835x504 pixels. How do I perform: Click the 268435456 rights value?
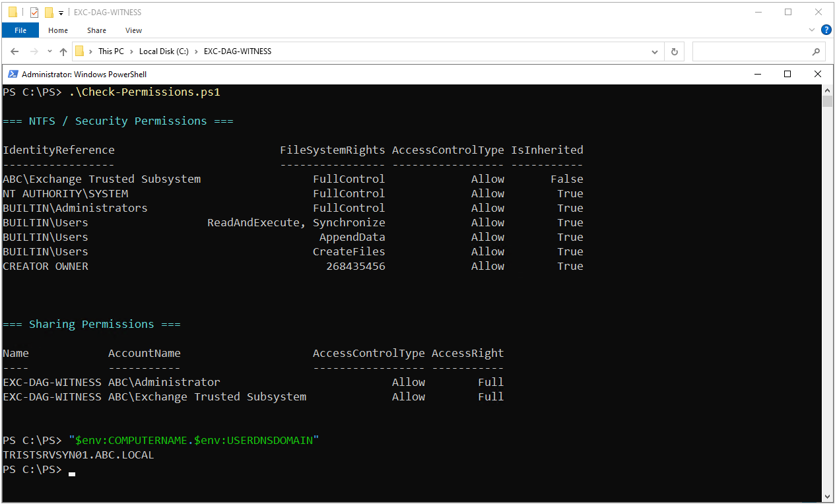356,266
